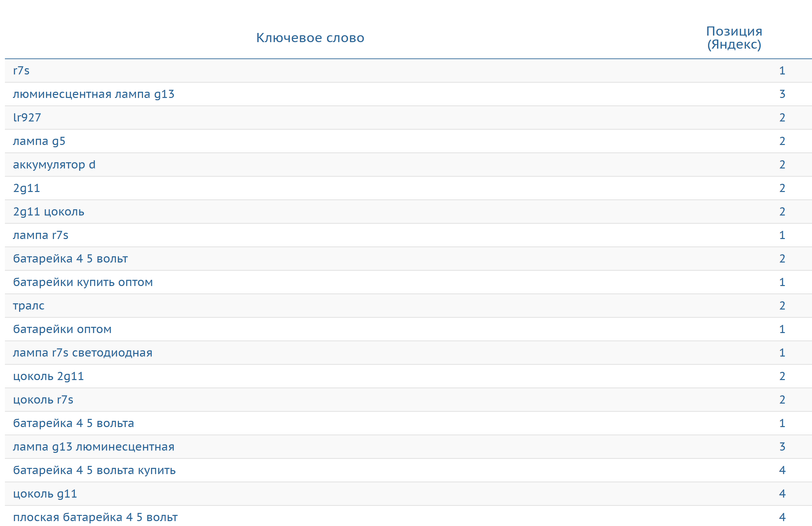Click the 'Позиция (Яндекс)' column header
812x526 pixels.
(x=734, y=38)
